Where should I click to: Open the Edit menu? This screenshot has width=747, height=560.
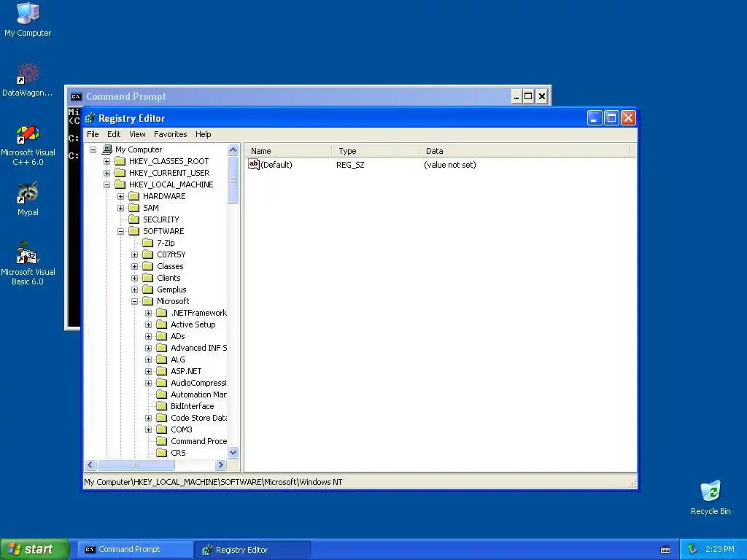[113, 134]
